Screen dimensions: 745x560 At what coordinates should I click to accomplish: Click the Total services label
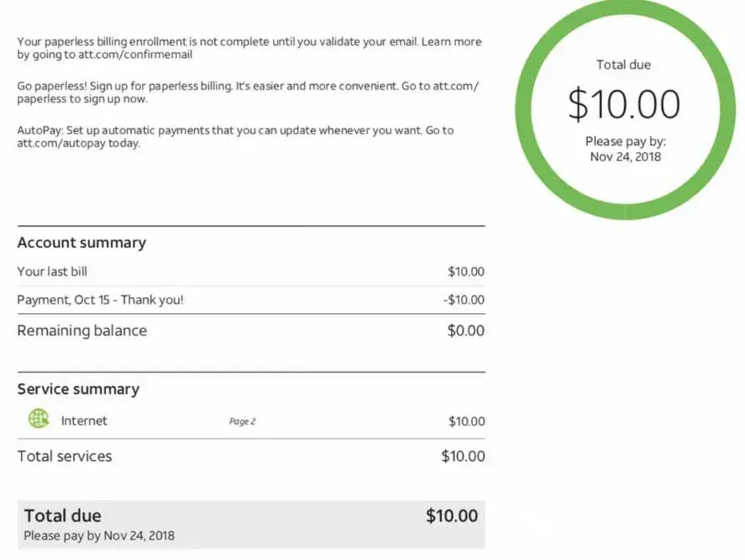65,456
